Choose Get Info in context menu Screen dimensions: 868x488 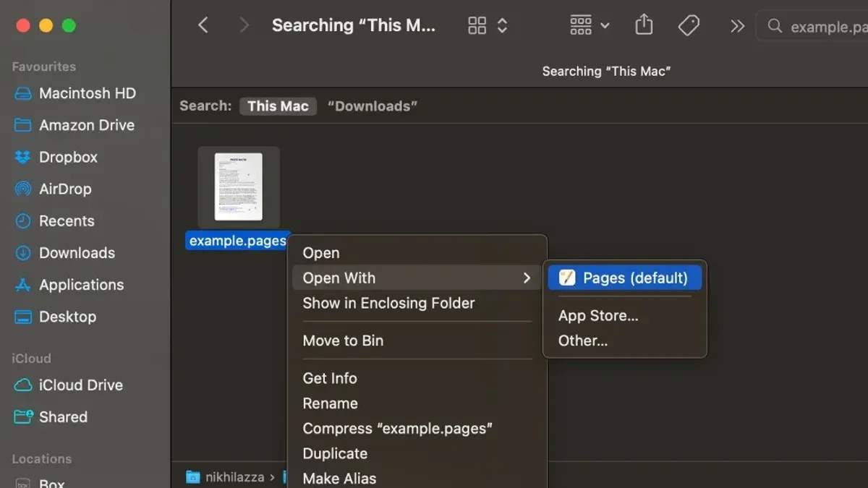(x=417, y=378)
